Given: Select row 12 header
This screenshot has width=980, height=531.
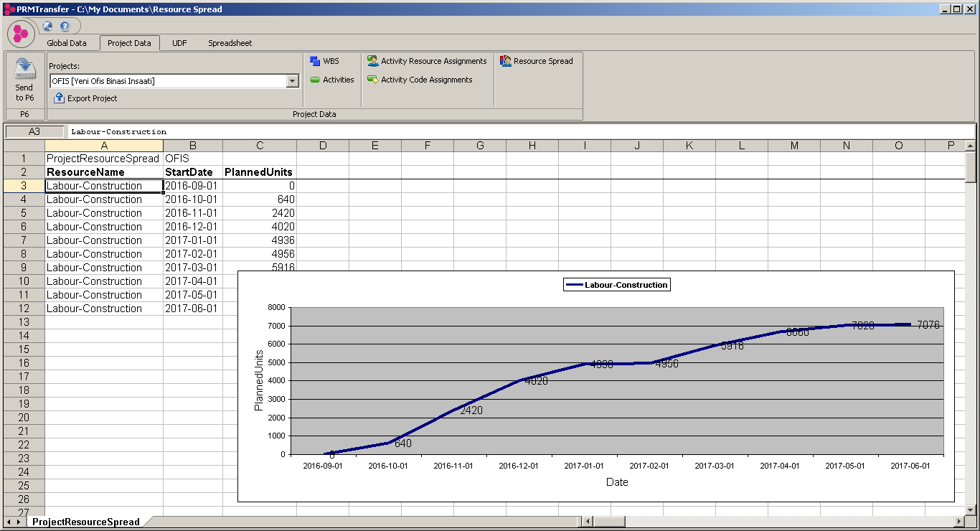Looking at the screenshot, I should [23, 309].
